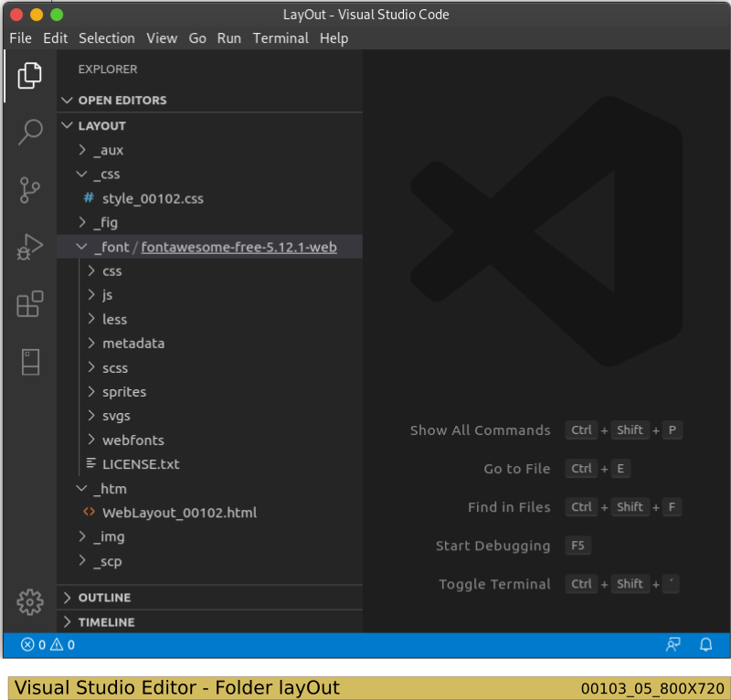Expand the _fig folder
The image size is (731, 700).
82,222
